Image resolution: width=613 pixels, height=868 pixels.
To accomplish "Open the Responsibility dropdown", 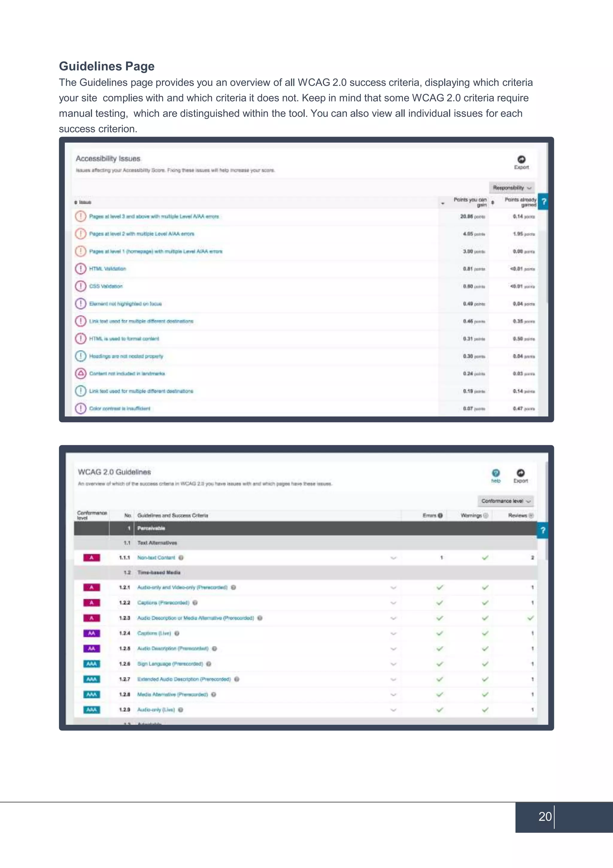I will coord(512,187).
